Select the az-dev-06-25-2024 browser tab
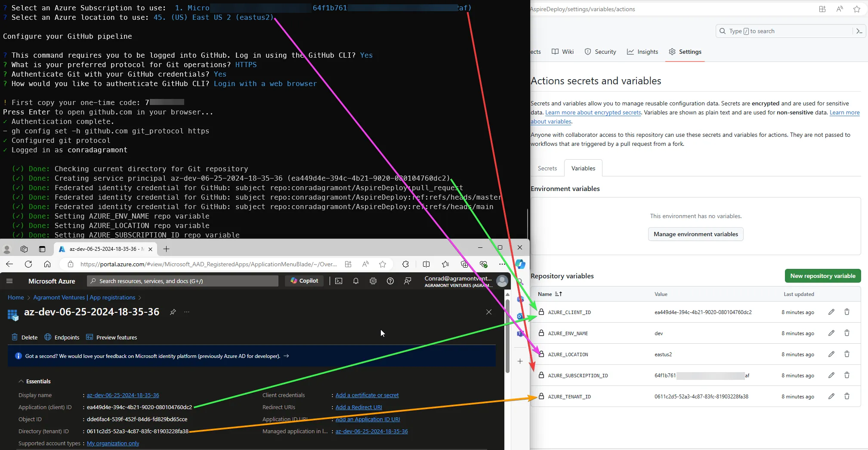The height and width of the screenshot is (450, 868). pyautogui.click(x=105, y=249)
